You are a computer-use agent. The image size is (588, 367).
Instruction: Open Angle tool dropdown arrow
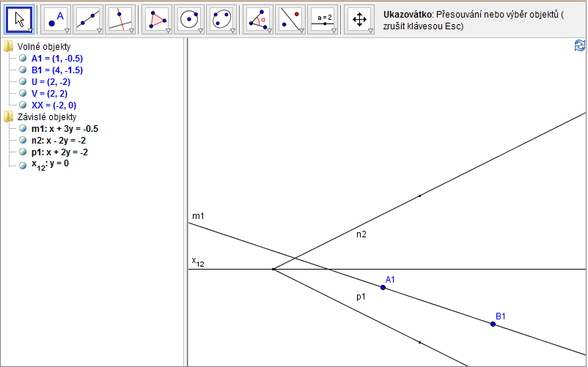point(269,31)
